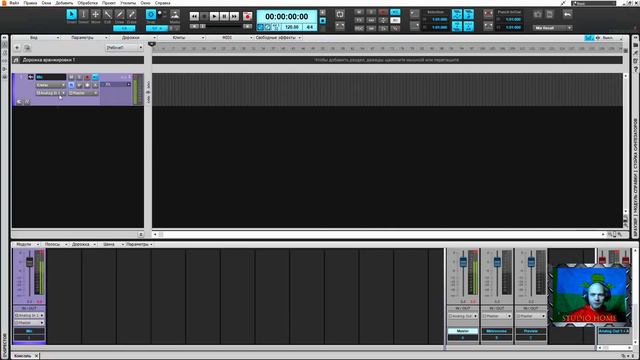The image size is (640, 360).
Task: Toggle Snap to grid button
Action: [151, 15]
